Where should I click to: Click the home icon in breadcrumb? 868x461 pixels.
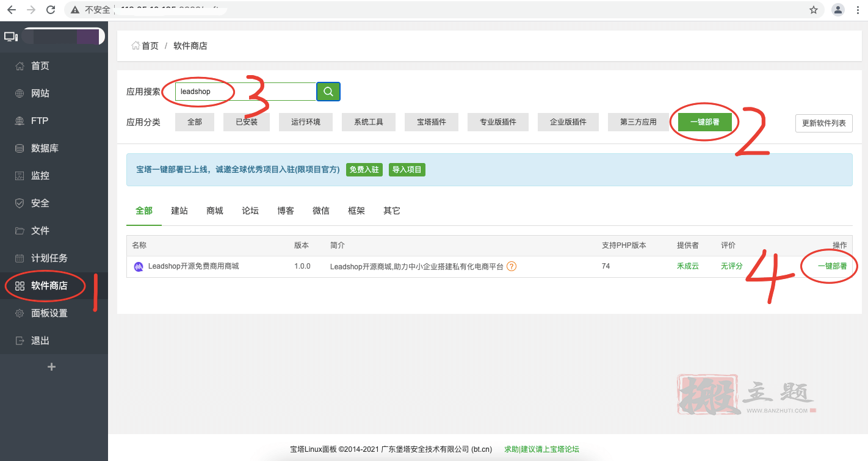point(136,46)
